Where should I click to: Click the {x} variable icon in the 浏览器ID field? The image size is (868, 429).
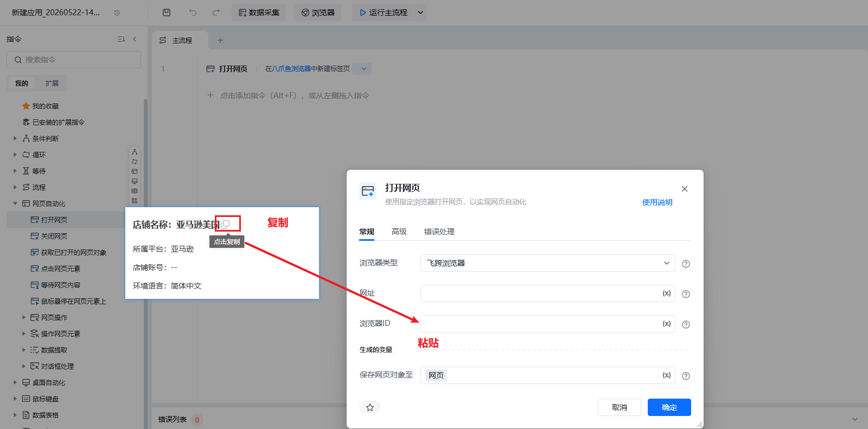(x=667, y=324)
